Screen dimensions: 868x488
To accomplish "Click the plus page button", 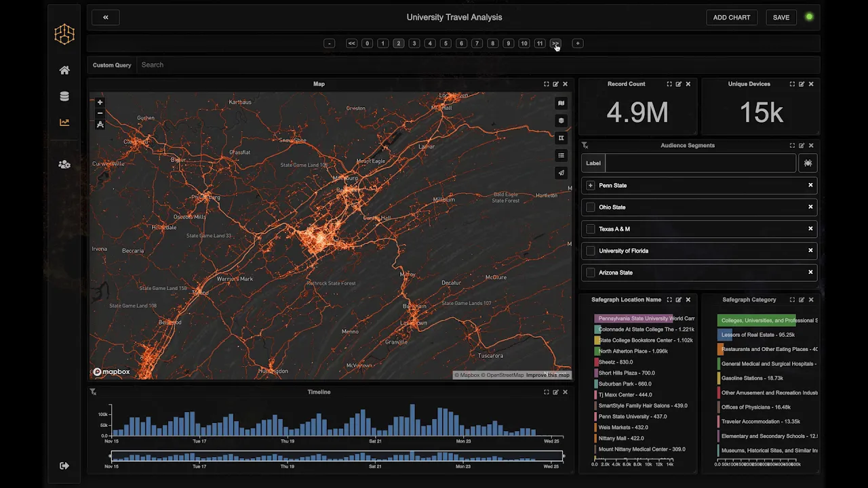I will (x=578, y=43).
